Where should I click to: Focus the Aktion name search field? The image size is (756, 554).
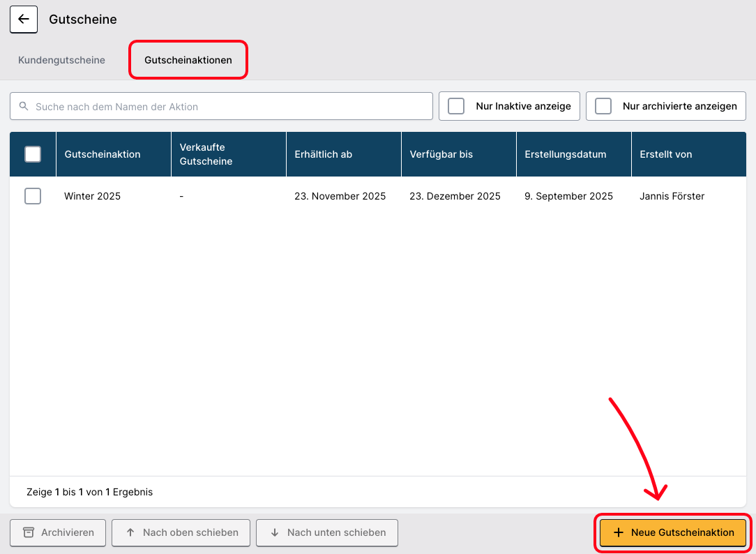coord(230,107)
